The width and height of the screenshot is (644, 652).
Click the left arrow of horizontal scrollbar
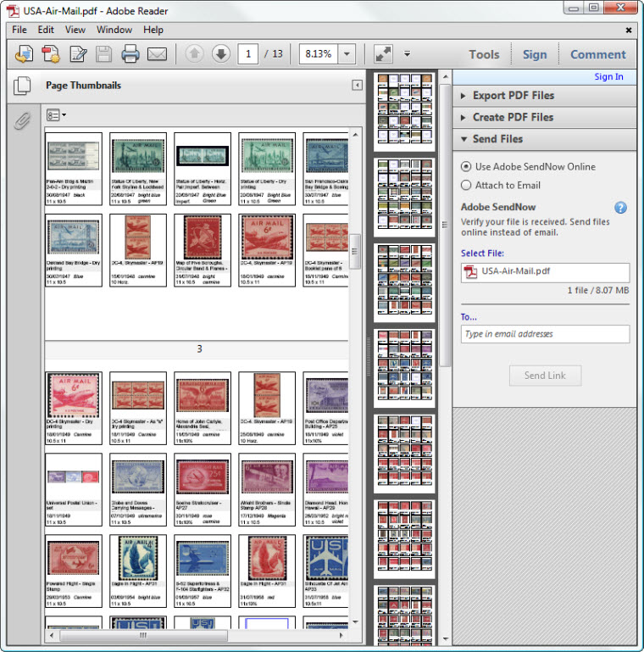52,635
